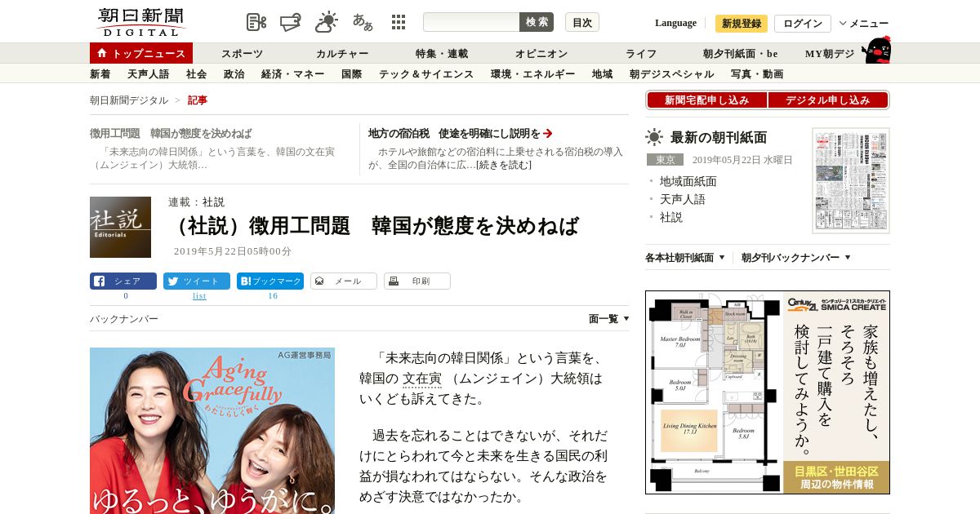Go to 天声人語 submenu item

coord(149,73)
